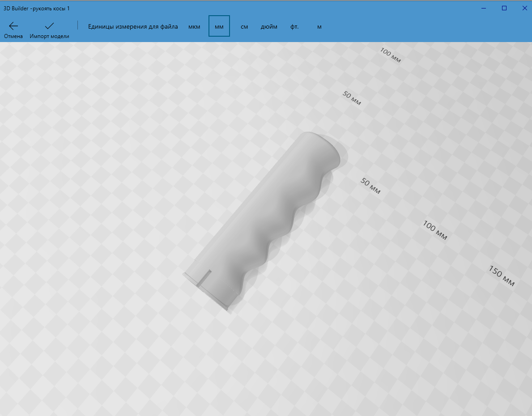Click the 3D Builder title bar text

point(37,8)
